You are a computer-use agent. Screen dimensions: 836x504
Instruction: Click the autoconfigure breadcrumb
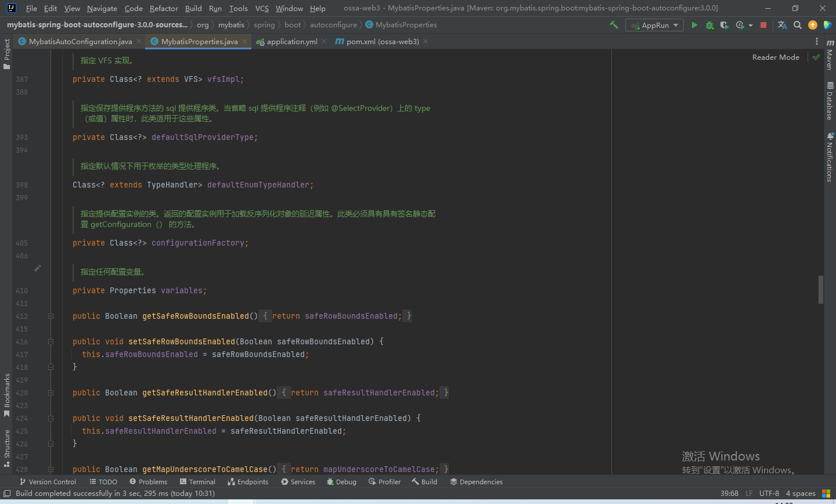tap(333, 25)
